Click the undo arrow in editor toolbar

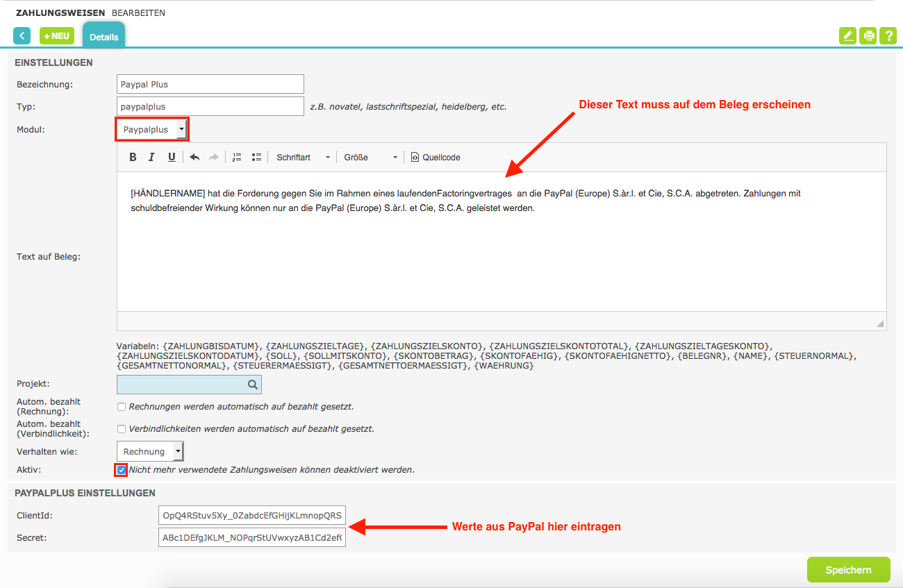click(194, 158)
